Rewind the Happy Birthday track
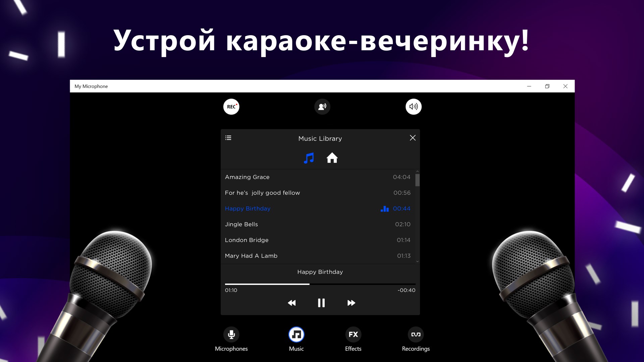 point(291,303)
